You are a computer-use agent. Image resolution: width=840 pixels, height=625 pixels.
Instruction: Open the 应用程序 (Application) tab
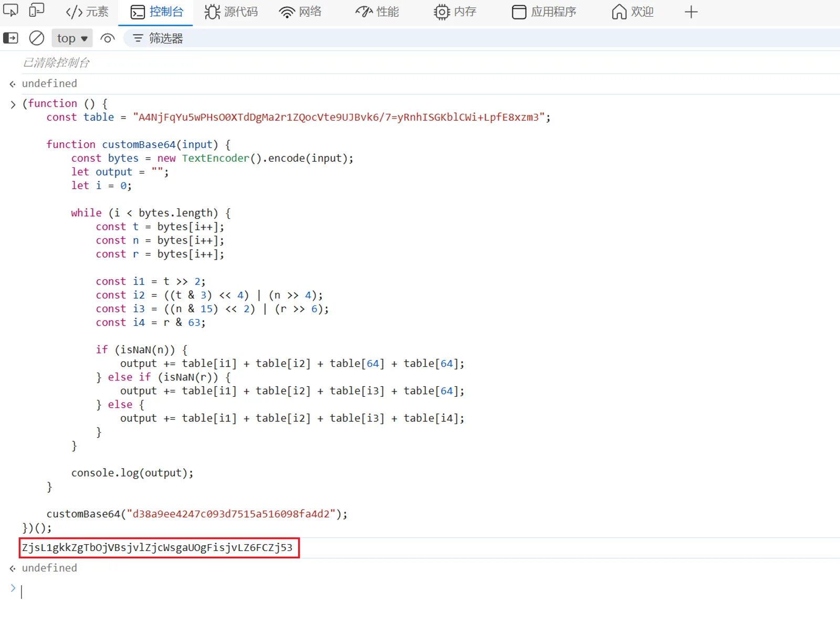[x=544, y=12]
